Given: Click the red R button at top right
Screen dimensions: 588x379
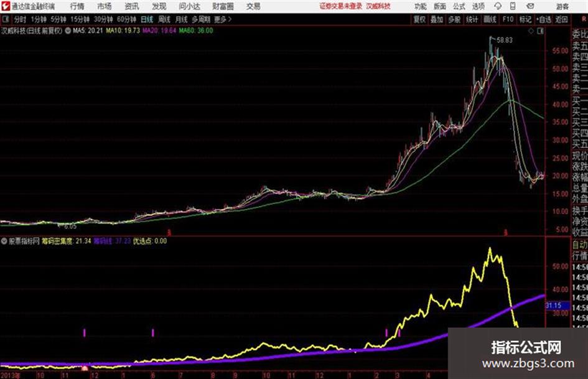Looking at the screenshot, I should point(584,19).
